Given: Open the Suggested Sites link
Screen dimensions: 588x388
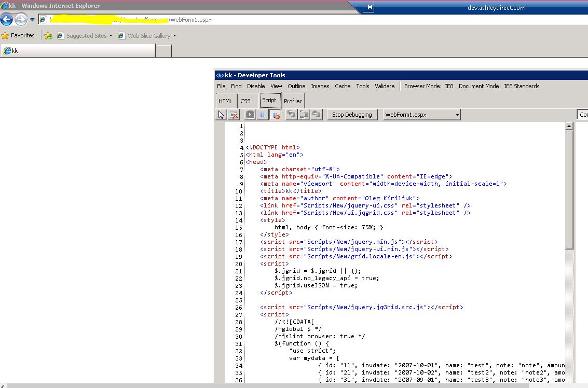Looking at the screenshot, I should pos(83,36).
